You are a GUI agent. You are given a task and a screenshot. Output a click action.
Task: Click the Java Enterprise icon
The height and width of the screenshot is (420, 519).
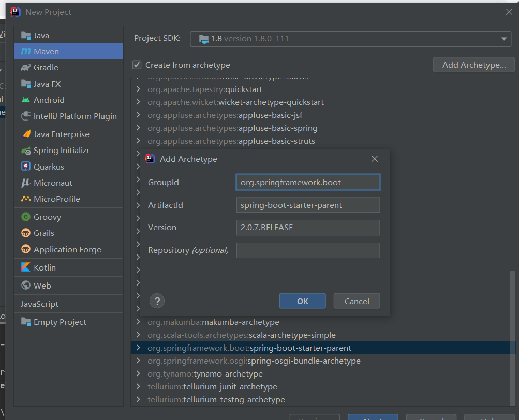(x=26, y=134)
